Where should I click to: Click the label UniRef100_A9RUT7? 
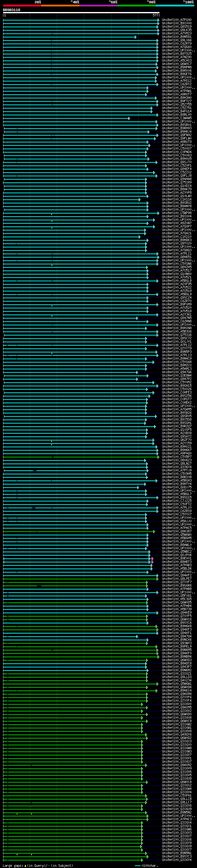pyautogui.click(x=177, y=94)
